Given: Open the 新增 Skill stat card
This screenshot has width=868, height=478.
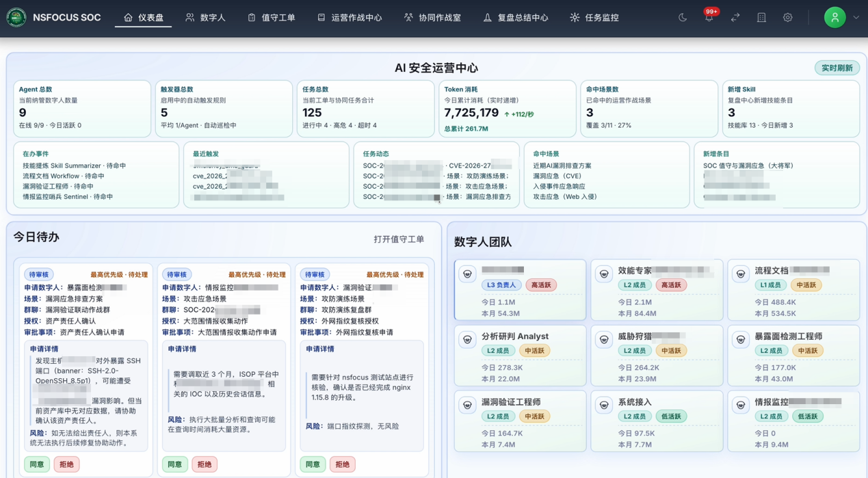Looking at the screenshot, I should [791, 109].
